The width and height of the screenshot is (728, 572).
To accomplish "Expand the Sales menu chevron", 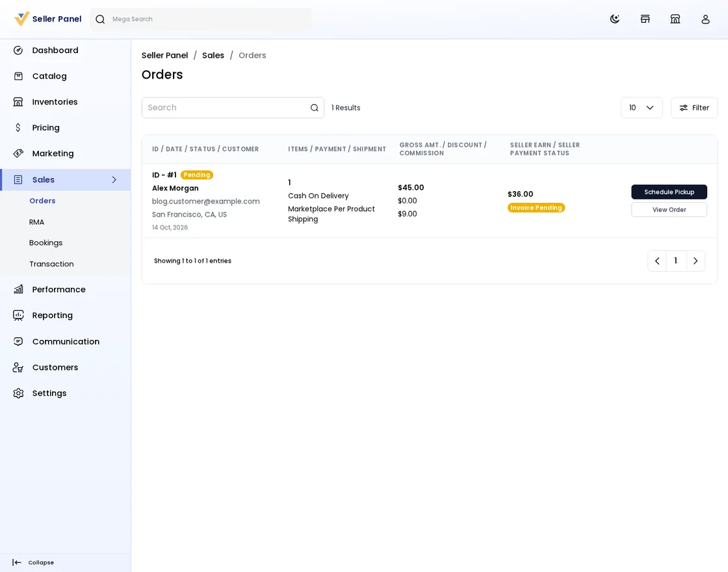I will click(114, 179).
